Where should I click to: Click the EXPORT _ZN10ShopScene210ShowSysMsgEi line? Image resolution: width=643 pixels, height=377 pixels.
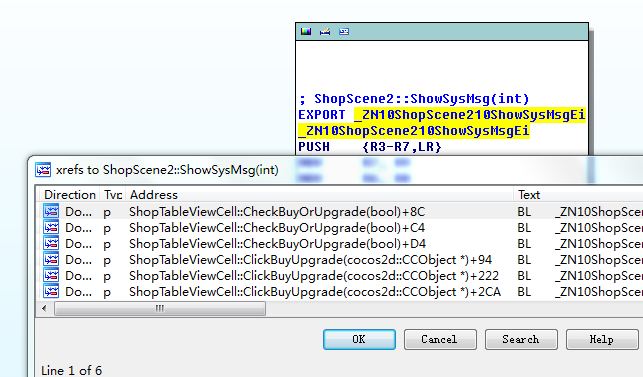pos(442,115)
